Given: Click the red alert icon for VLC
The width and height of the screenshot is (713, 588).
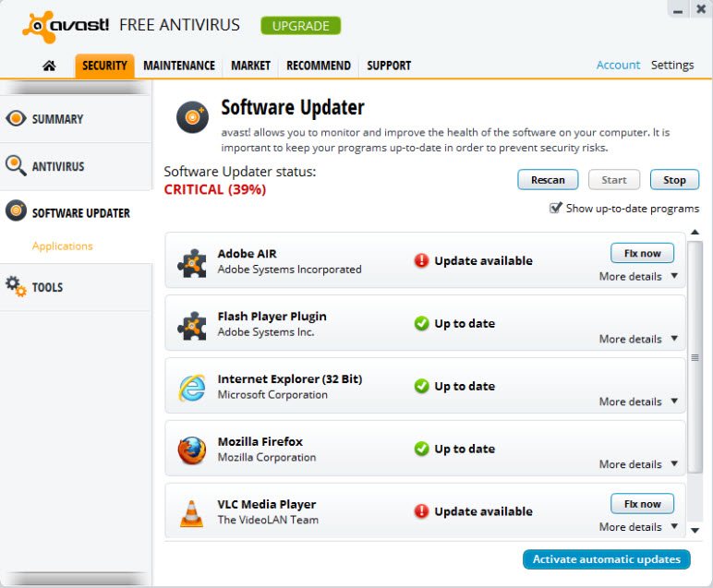Looking at the screenshot, I should point(421,511).
